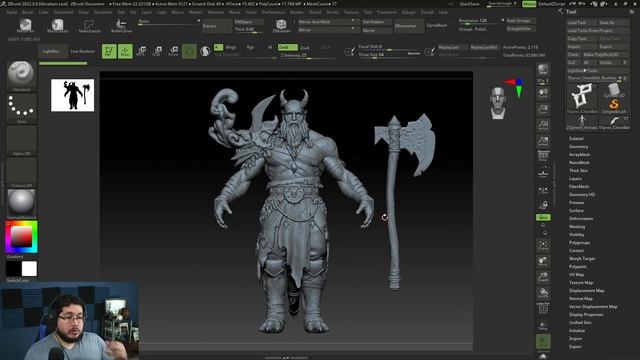Select the CylinderD3D tool thumbnail
The image size is (640, 360).
click(x=614, y=91)
